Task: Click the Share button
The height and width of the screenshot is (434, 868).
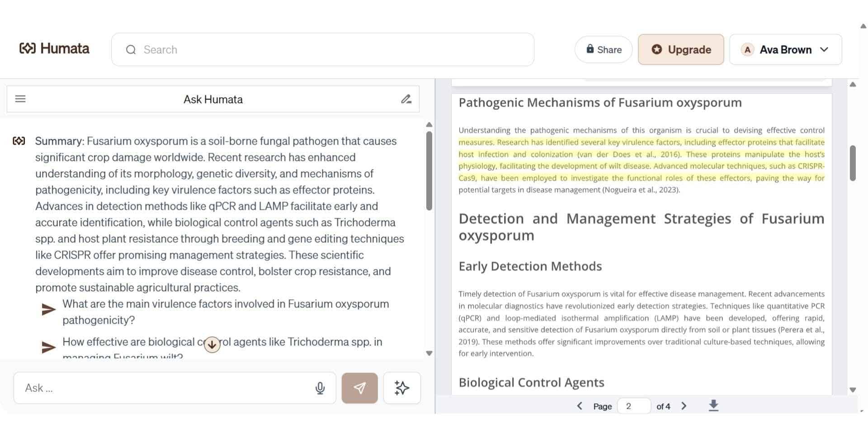Action: tap(603, 49)
